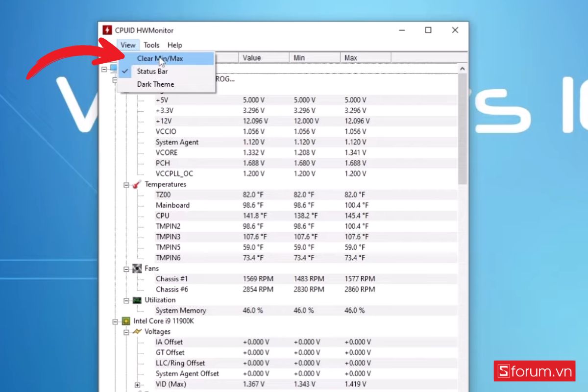Toggle the Status Bar option off
The image size is (588, 392).
pyautogui.click(x=166, y=71)
